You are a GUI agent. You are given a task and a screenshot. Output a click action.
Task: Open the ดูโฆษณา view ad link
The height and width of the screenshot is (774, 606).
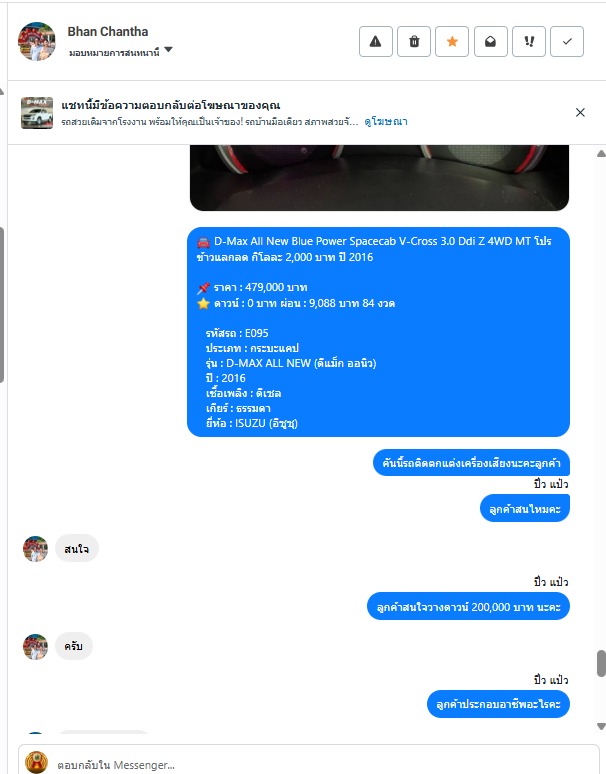386,121
